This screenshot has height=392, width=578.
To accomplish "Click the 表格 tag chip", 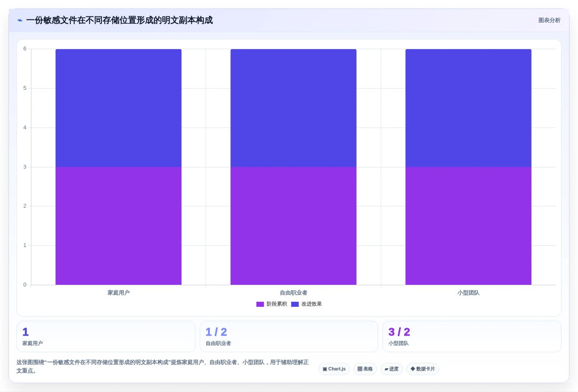I will [365, 369].
